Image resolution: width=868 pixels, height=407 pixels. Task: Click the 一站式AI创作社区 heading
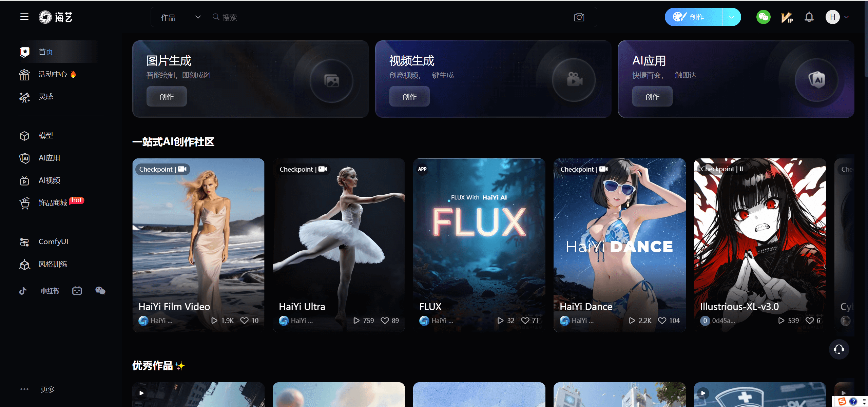[173, 142]
